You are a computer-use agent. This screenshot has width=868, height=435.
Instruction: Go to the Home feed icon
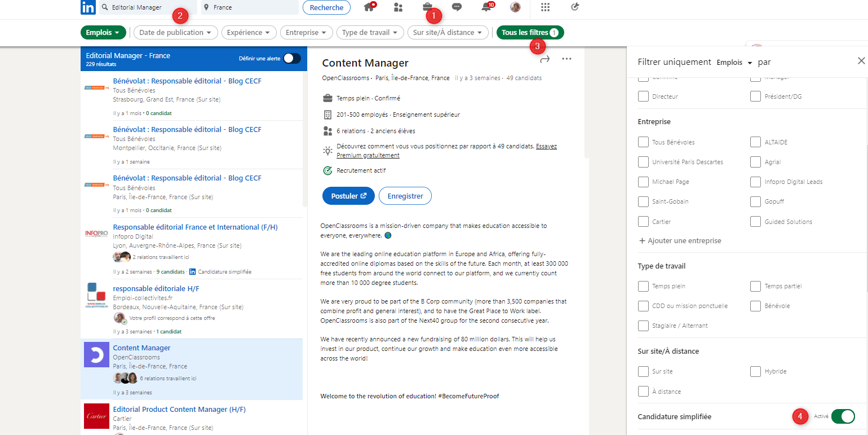pyautogui.click(x=370, y=7)
